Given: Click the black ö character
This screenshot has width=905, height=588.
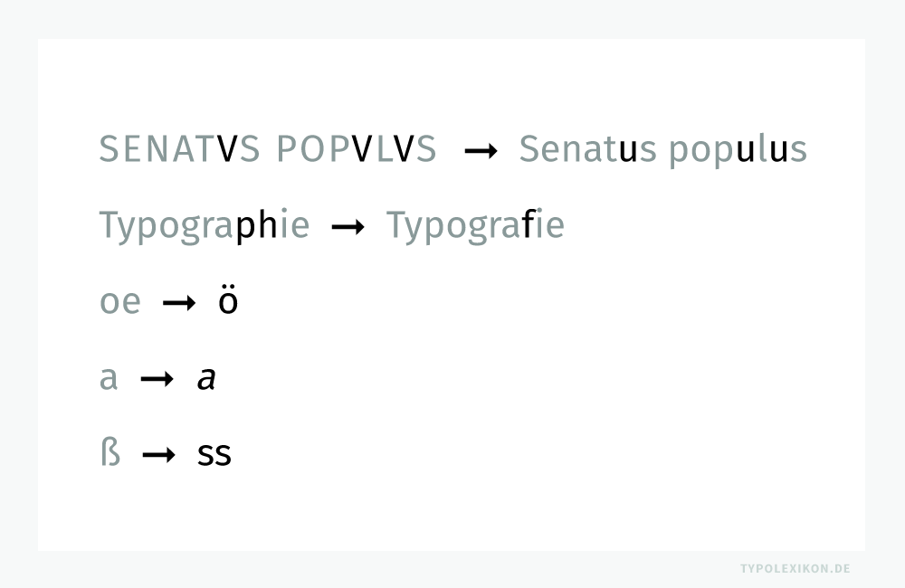Looking at the screenshot, I should coord(228,301).
